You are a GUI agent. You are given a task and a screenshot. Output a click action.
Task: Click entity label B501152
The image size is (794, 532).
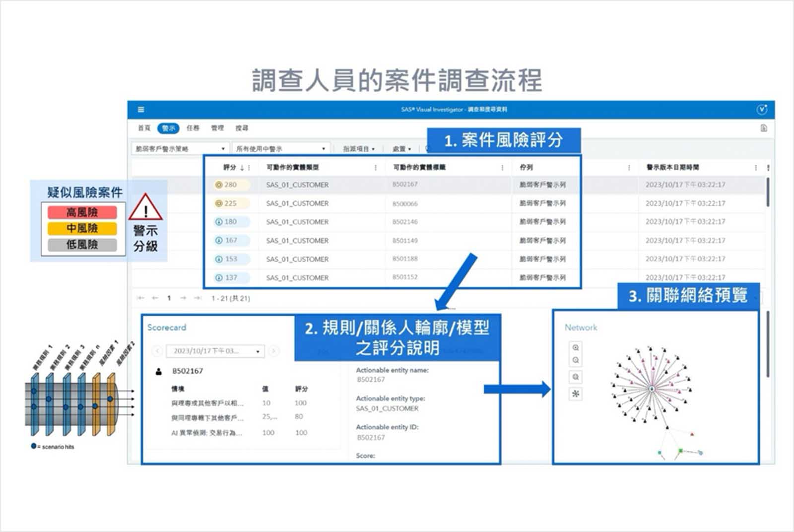click(x=405, y=277)
